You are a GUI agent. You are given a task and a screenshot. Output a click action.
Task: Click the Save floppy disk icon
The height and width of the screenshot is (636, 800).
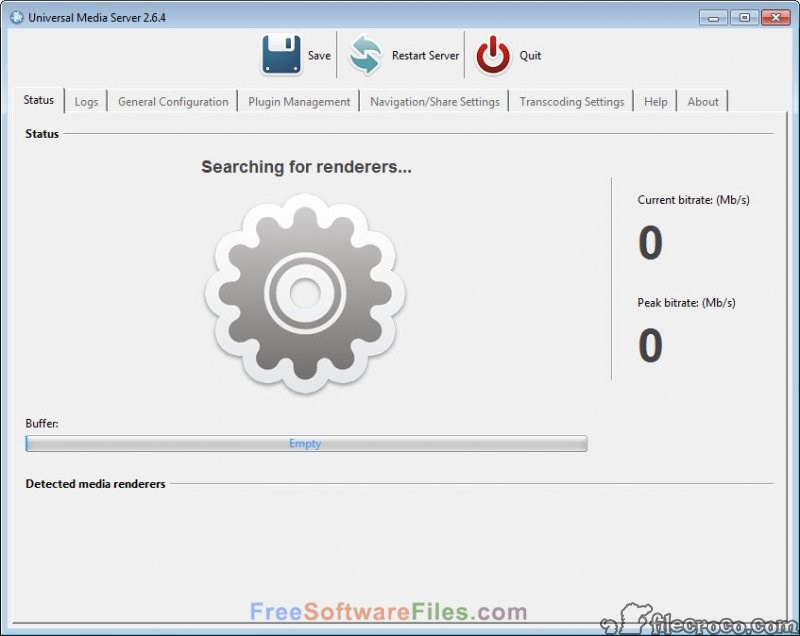(281, 55)
